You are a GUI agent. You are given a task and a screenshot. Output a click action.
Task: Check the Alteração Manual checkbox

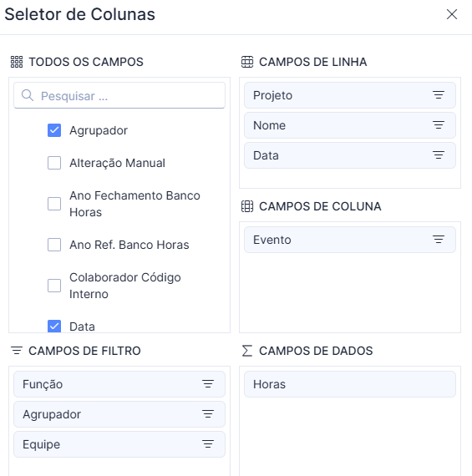pos(54,163)
